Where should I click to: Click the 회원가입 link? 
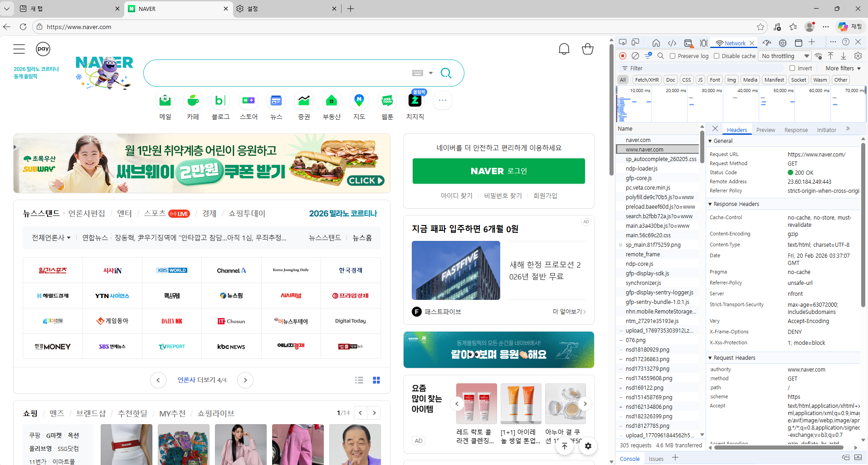pos(545,196)
